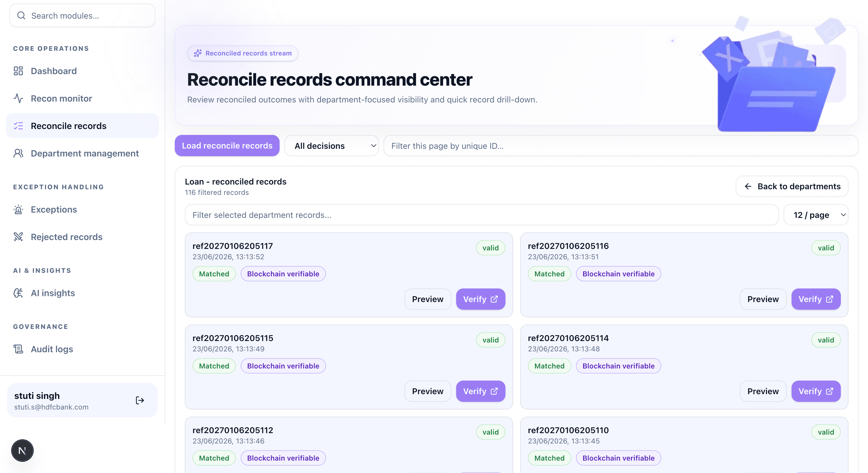Click the Filter by unique ID field
The height and width of the screenshot is (473, 868).
pos(621,146)
